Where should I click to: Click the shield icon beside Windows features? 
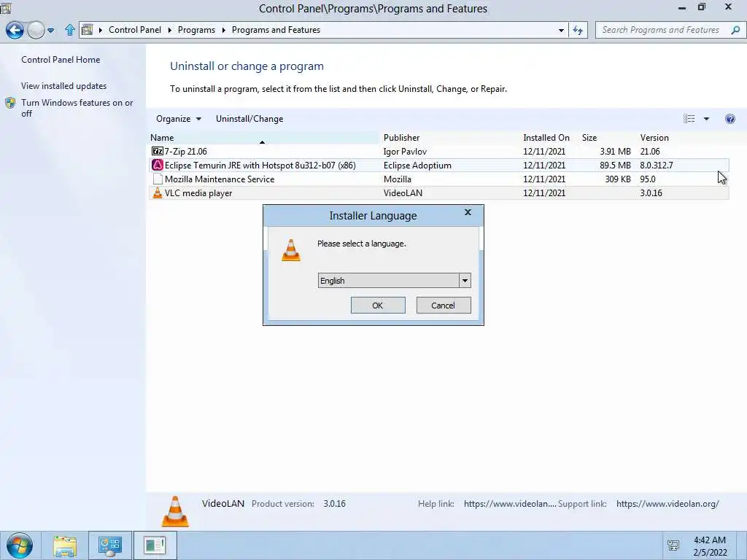pyautogui.click(x=10, y=103)
